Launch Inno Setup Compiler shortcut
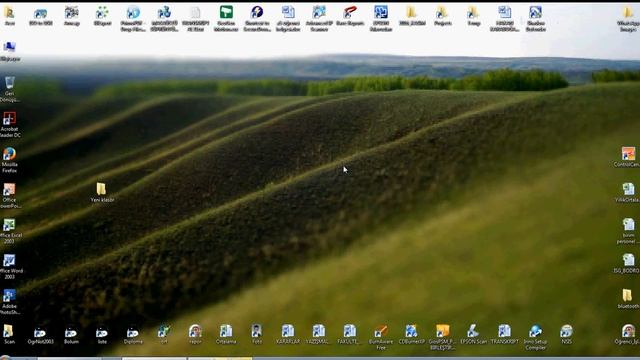Screen dimensions: 640x360 point(535,337)
